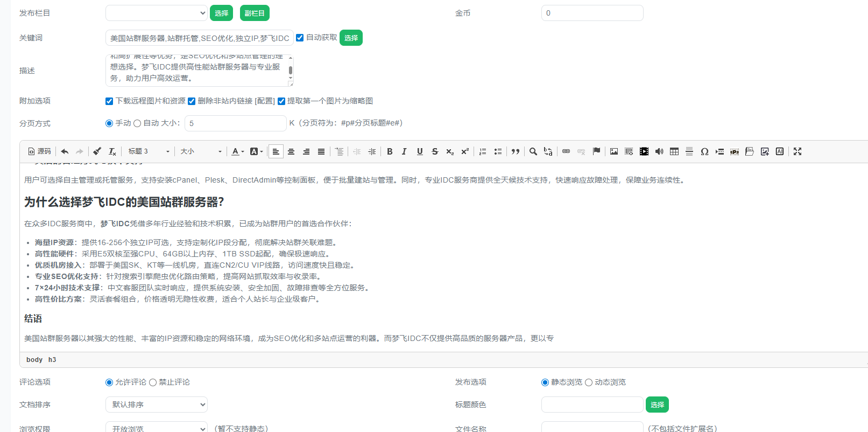Click the description textarea scrollbar
The height and width of the screenshot is (432, 868).
point(291,70)
